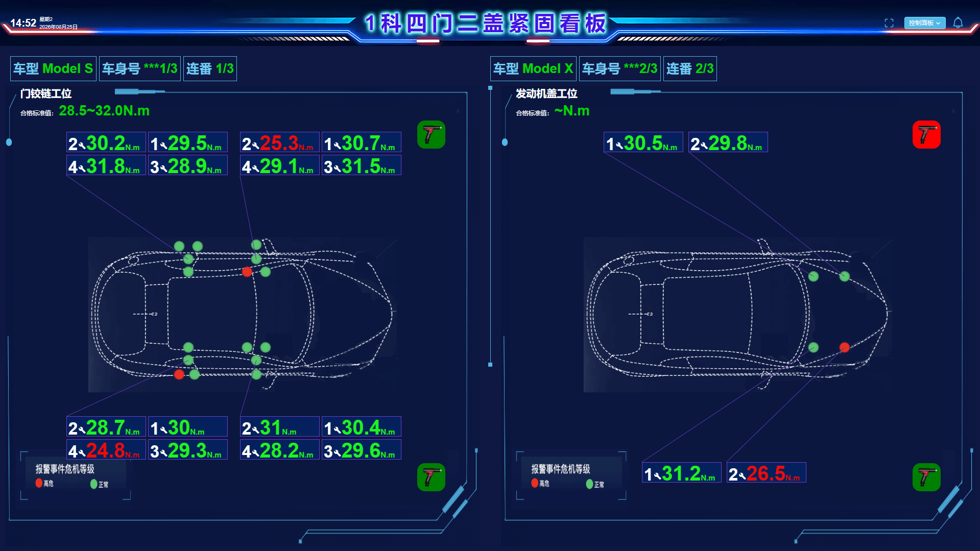980x551 pixels.
Task: Click the torque reading 31 N.m
Action: 280,427
